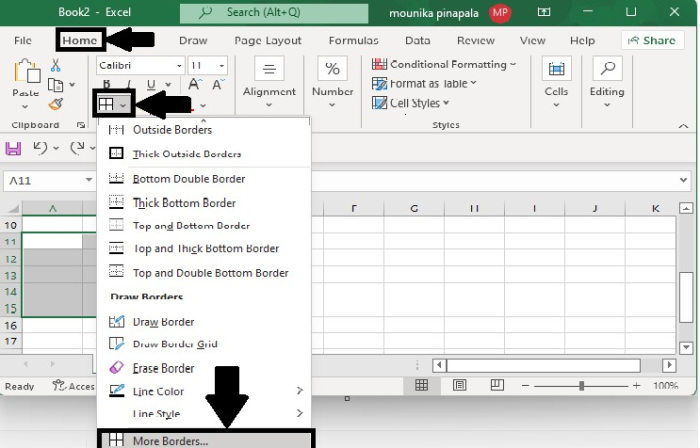700x448 pixels.
Task: Choose Erase Border option
Action: tap(204, 368)
